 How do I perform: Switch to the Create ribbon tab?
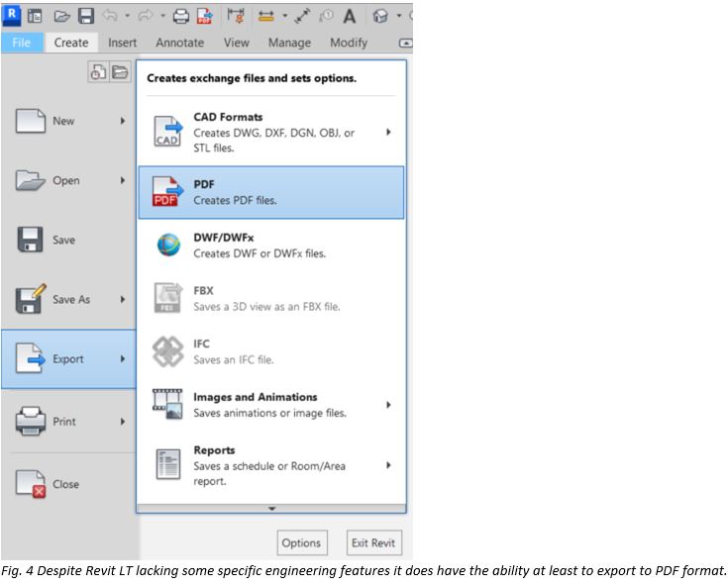click(71, 43)
